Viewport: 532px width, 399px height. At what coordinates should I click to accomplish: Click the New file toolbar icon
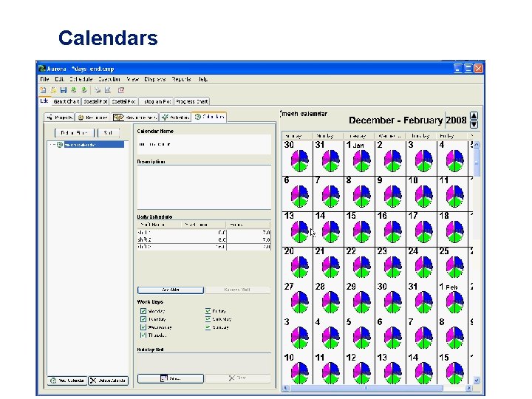tap(43, 90)
